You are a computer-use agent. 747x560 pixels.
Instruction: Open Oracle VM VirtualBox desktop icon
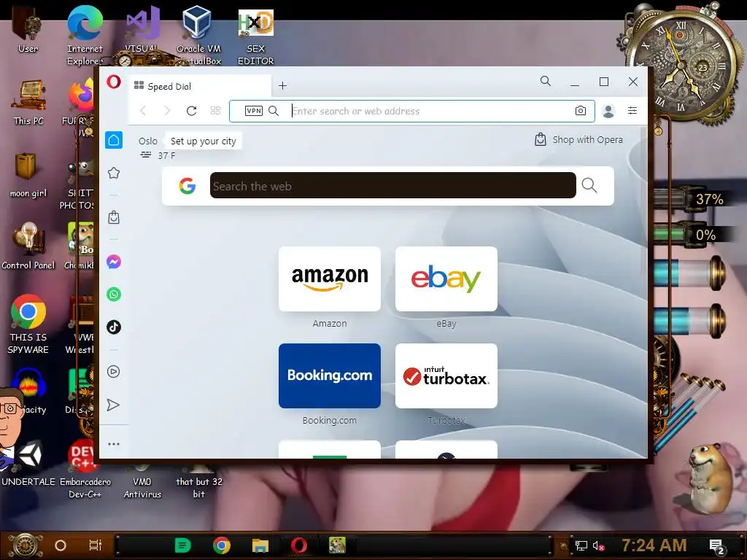(x=198, y=36)
